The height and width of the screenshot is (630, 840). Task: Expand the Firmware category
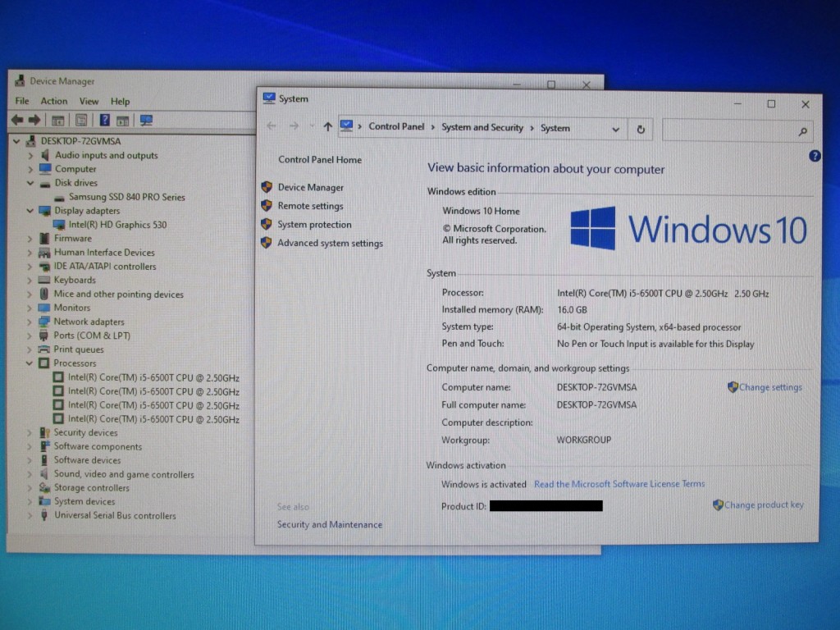pos(30,239)
